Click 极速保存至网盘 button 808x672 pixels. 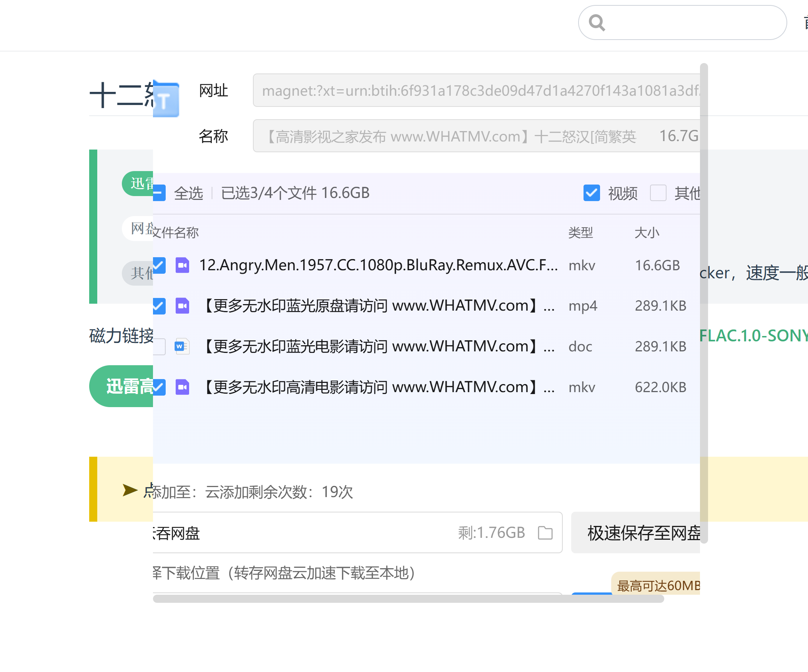pyautogui.click(x=636, y=533)
